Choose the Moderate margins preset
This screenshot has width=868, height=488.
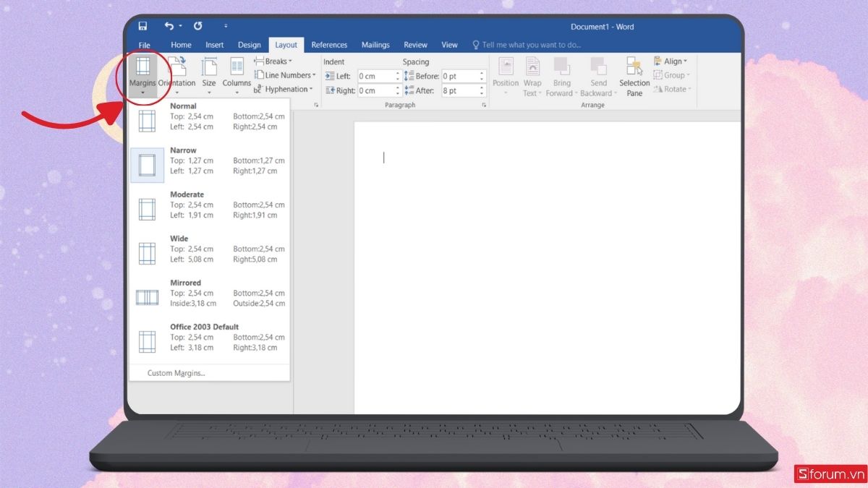coord(210,205)
